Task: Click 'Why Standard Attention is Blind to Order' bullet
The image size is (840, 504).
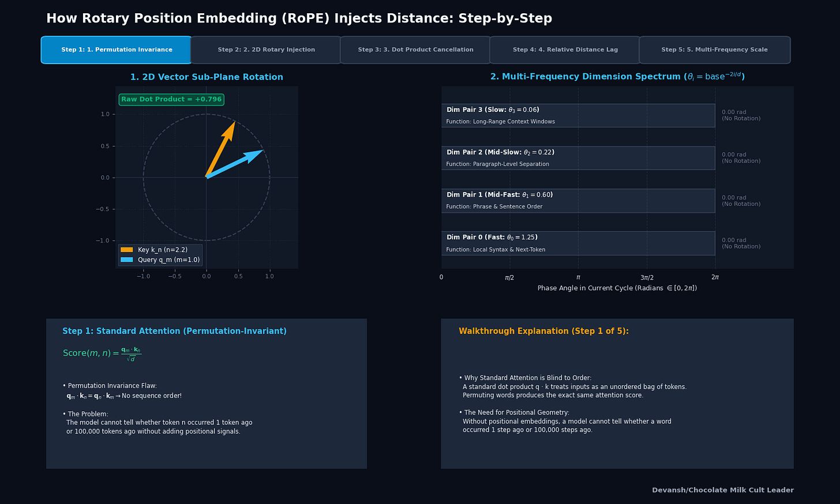Action: [x=525, y=378]
